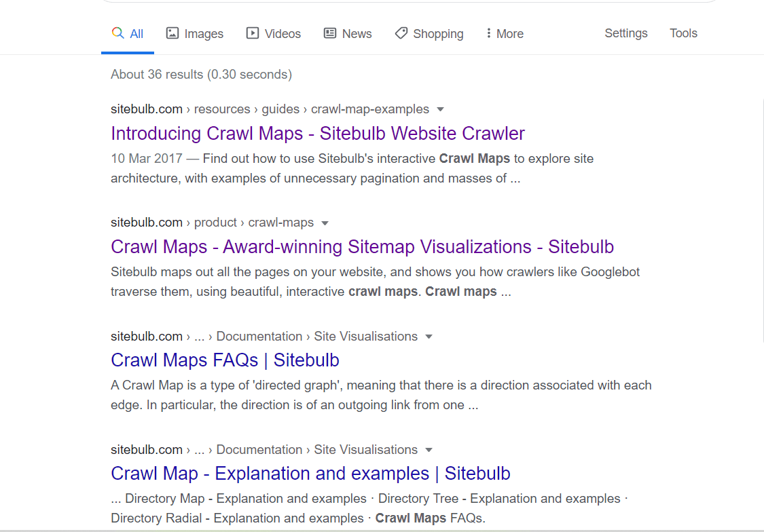The height and width of the screenshot is (532, 764).
Task: Open the Settings menu
Action: tap(626, 33)
